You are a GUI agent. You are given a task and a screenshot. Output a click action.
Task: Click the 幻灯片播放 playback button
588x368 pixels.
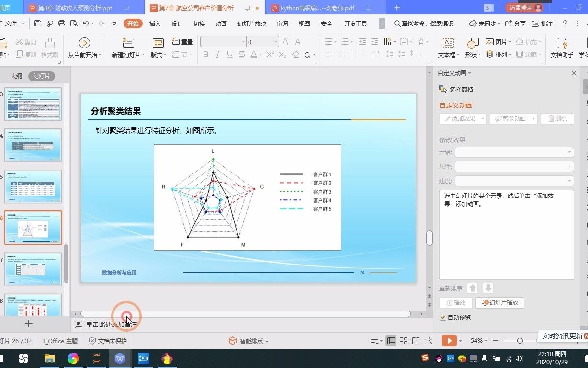(x=499, y=303)
